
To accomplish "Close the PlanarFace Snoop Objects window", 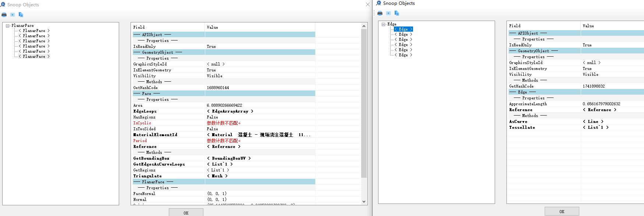I will (x=368, y=4).
